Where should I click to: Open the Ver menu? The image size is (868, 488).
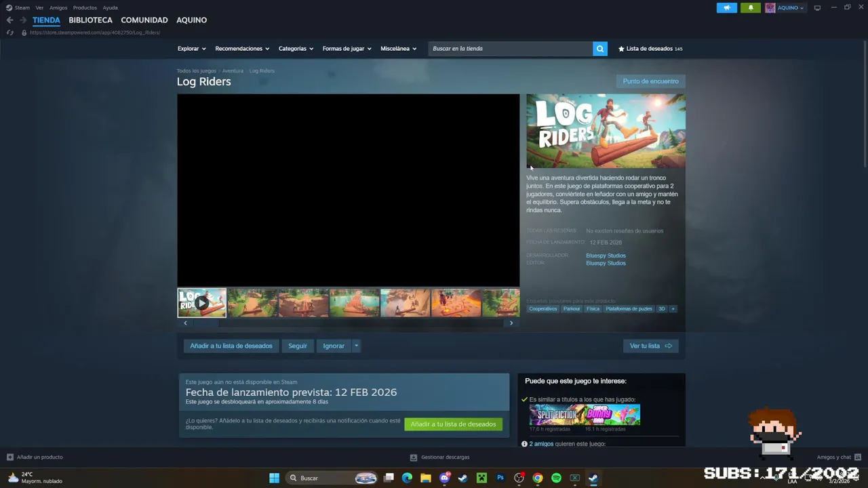pos(39,8)
